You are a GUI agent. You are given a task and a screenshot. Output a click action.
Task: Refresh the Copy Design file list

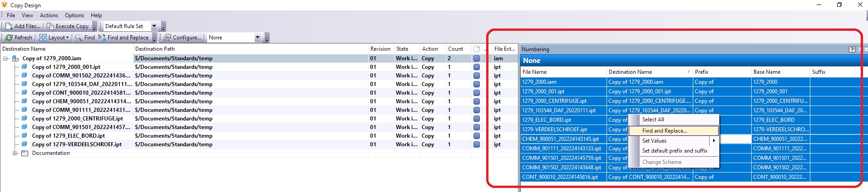tap(19, 38)
